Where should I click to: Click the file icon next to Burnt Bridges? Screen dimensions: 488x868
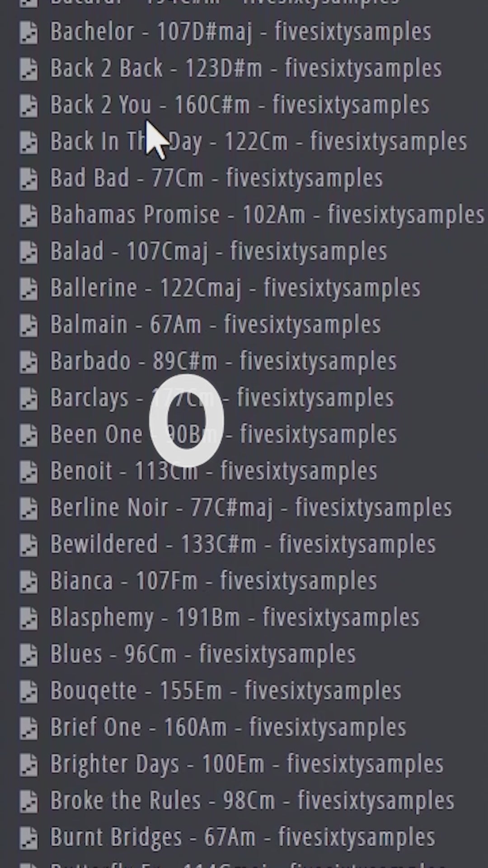click(28, 838)
